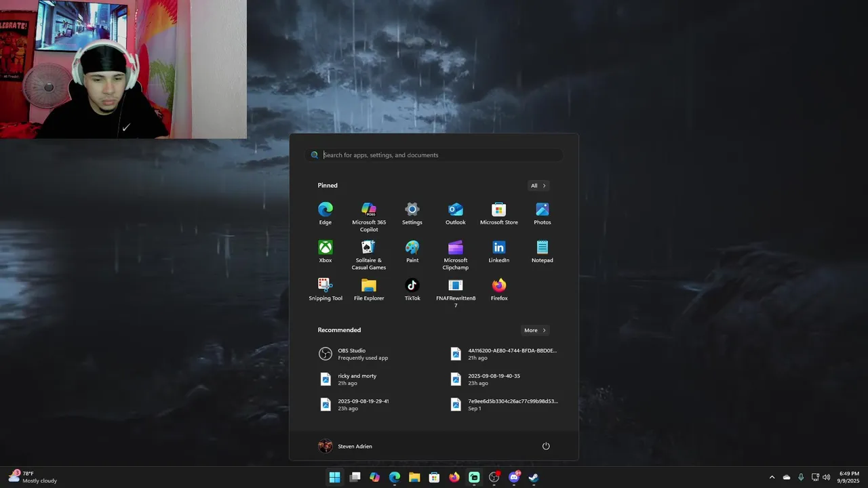Screen dimensions: 868x488
Task: Open Edge from pinned apps
Action: pyautogui.click(x=325, y=213)
